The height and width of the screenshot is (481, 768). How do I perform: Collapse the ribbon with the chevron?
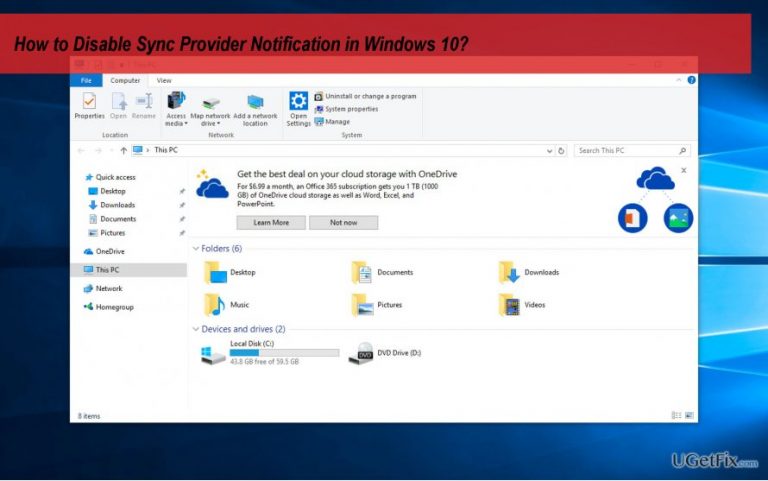click(678, 80)
